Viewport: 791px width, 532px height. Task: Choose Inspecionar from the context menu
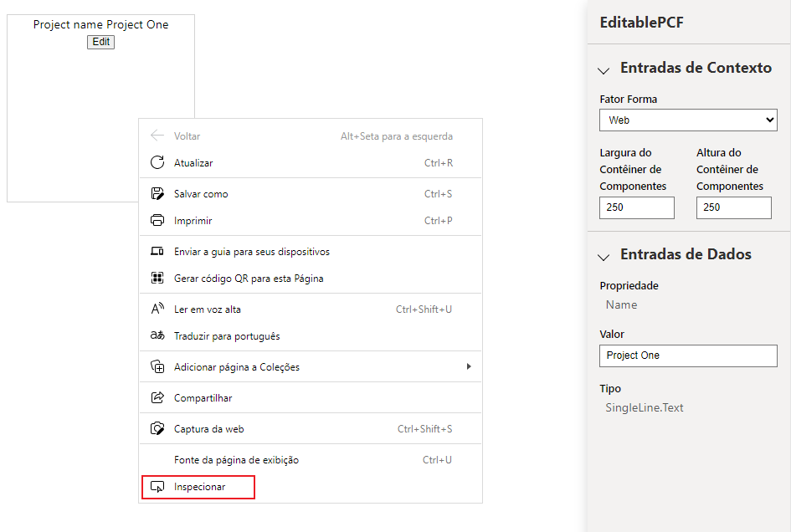point(198,487)
